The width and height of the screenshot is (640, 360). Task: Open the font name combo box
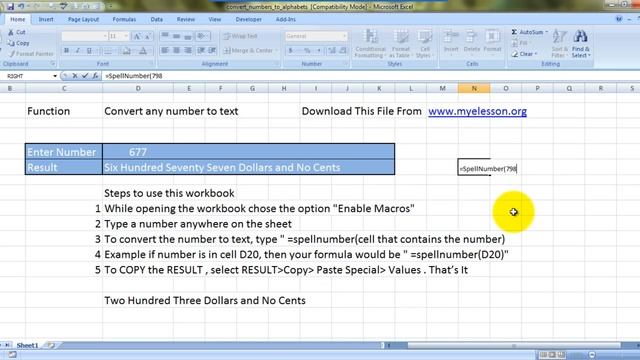(84, 36)
